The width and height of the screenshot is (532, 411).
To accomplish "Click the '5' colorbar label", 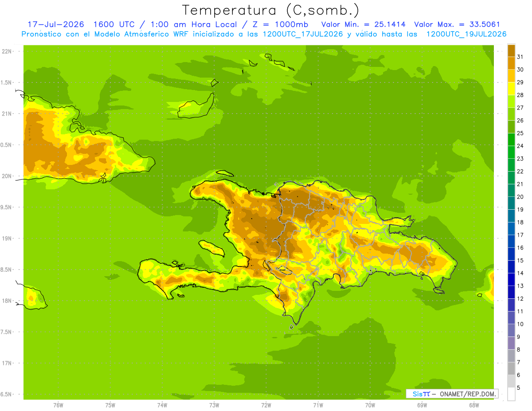I will pyautogui.click(x=519, y=388).
